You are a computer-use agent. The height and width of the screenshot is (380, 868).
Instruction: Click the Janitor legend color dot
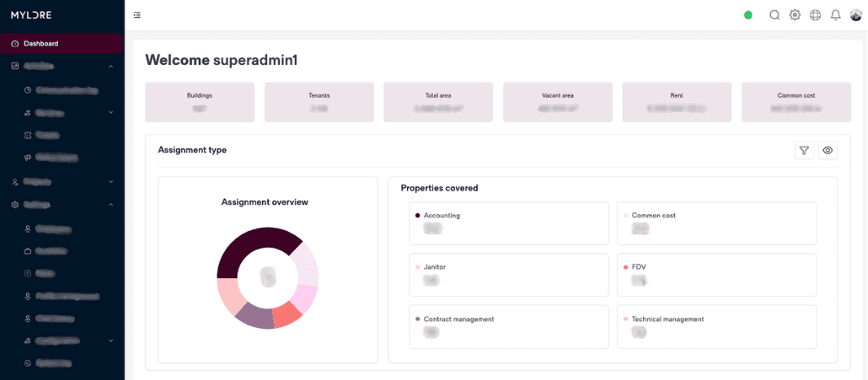click(x=418, y=267)
